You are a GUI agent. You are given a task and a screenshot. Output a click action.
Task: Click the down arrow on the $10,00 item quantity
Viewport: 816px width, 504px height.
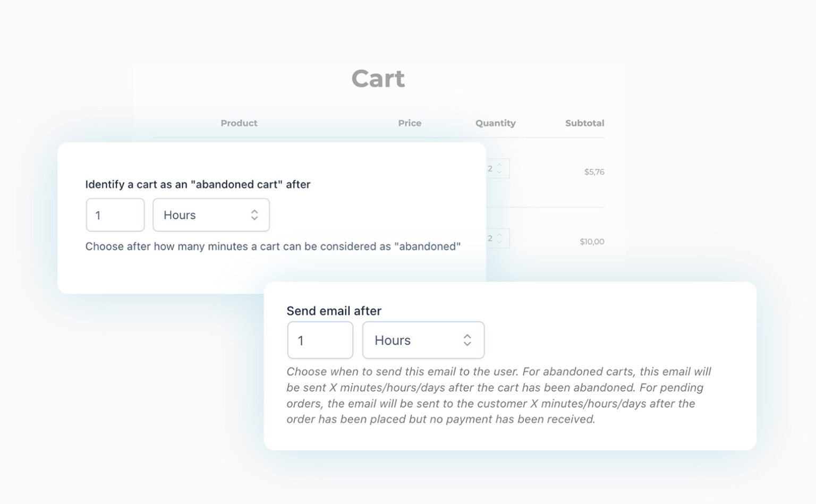(x=499, y=242)
